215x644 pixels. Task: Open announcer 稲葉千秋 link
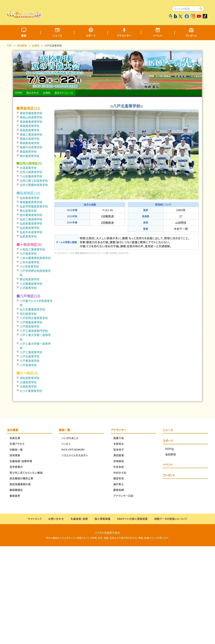tap(119, 438)
